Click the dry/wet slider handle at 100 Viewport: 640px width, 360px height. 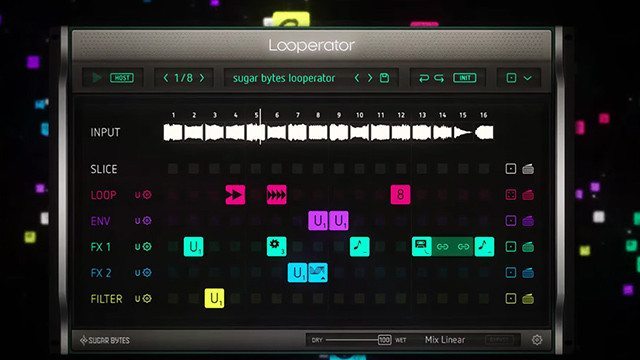(384, 340)
